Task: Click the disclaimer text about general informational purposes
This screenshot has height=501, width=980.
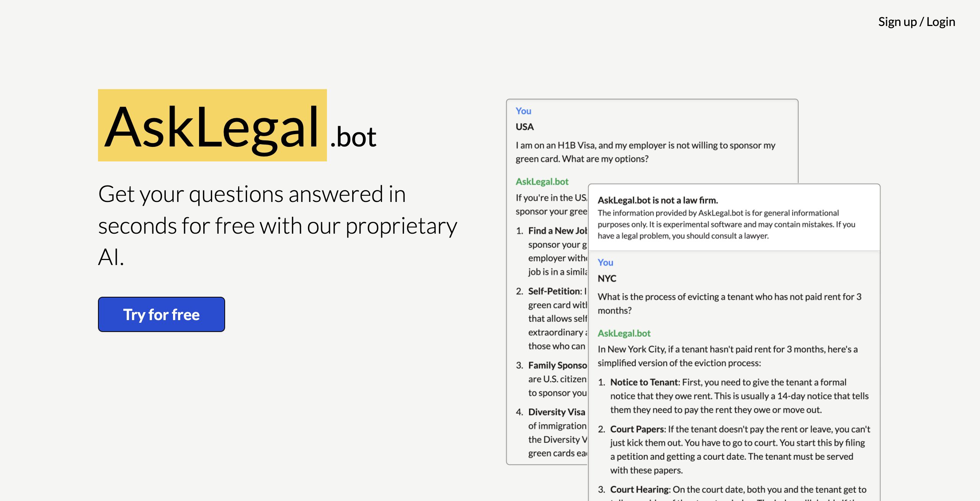Action: point(726,224)
